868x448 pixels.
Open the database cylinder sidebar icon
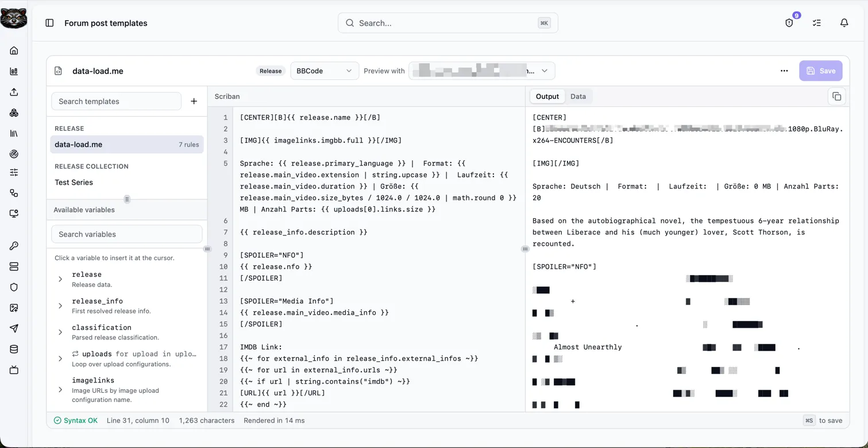point(14,349)
